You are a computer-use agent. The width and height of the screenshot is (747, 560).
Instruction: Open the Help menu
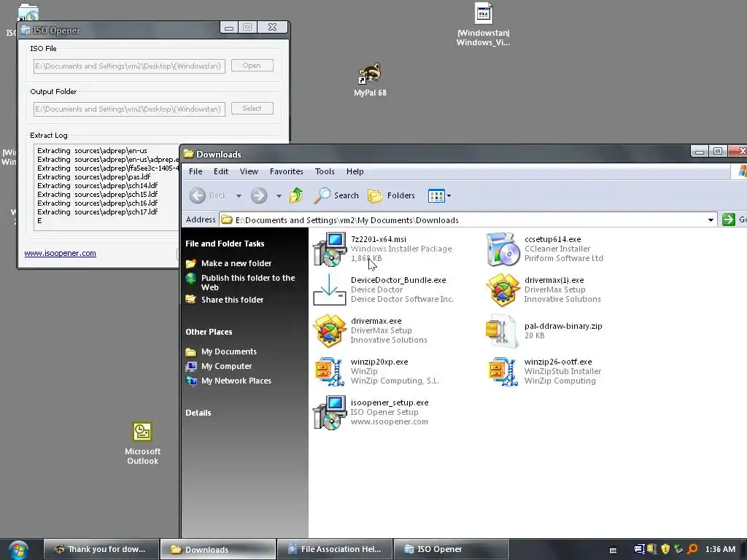pyautogui.click(x=355, y=171)
